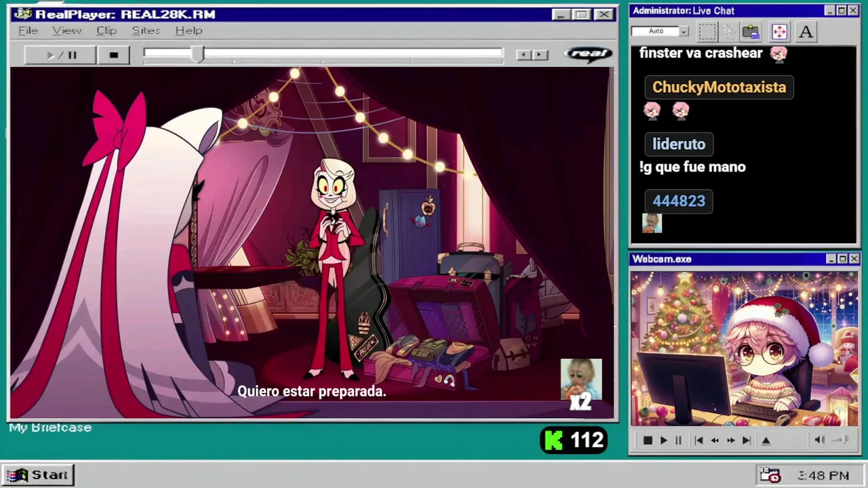Mute the speaker icon in Webcam.exe
Screen dimensions: 868x488
tap(819, 440)
